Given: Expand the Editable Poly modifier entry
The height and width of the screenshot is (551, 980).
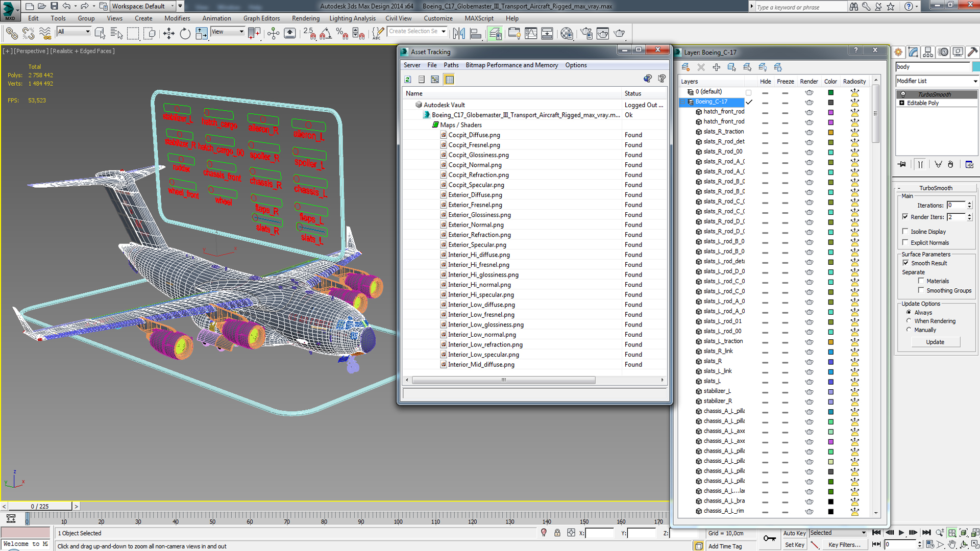Looking at the screenshot, I should click(x=902, y=103).
